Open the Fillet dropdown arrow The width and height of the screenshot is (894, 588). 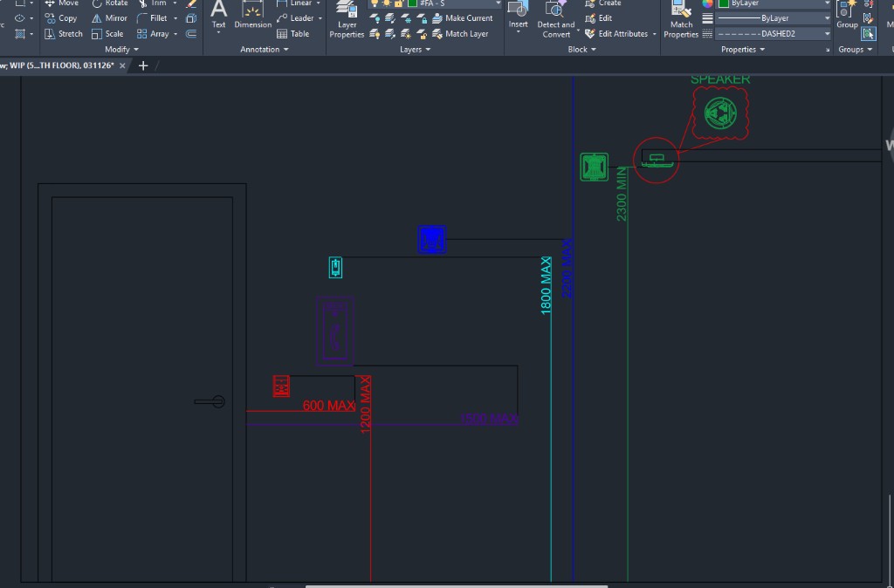[x=175, y=18]
